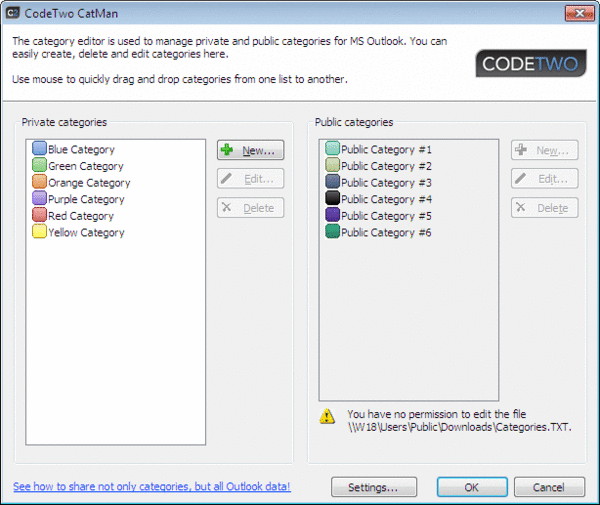Click the dark green swatch of Public Category #6
The height and width of the screenshot is (505, 600).
332,232
